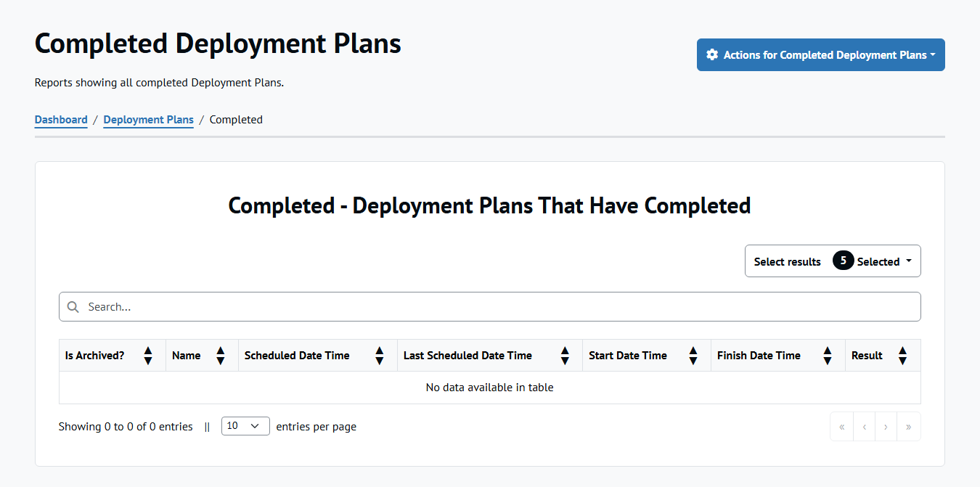Image resolution: width=980 pixels, height=487 pixels.
Task: Sort by Name column arrows
Action: pyautogui.click(x=221, y=356)
